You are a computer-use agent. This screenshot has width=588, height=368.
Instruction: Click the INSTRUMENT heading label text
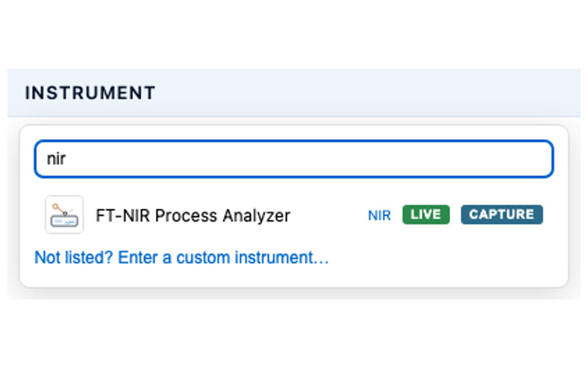(90, 93)
